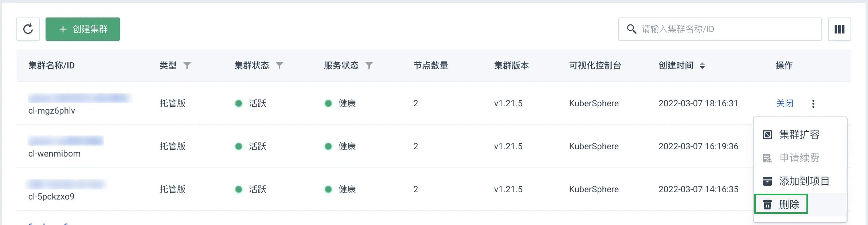Select 集群扩容 from the context menu
This screenshot has width=868, height=225.
pos(799,135)
